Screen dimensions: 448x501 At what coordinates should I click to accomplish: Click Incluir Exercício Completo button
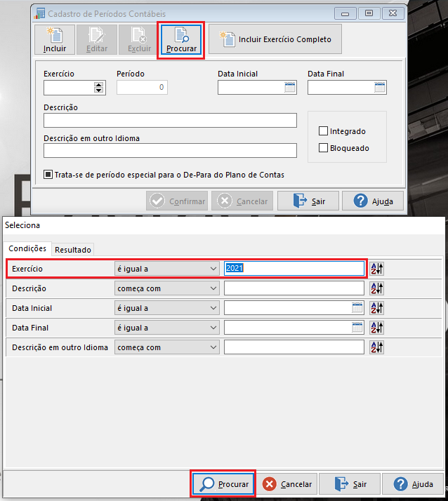coord(275,39)
